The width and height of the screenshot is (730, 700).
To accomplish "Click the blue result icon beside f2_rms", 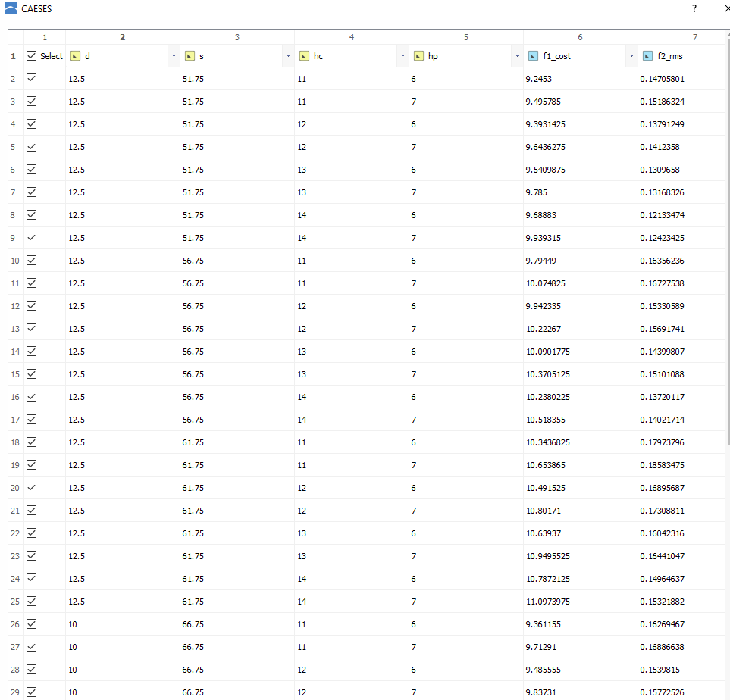I will pos(647,56).
